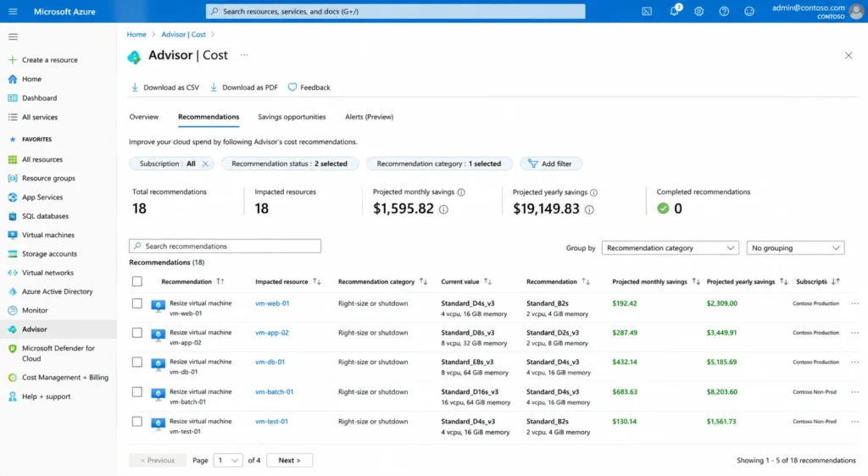Click the Feedback button
Screen dimensions: 868x476
tap(309, 87)
